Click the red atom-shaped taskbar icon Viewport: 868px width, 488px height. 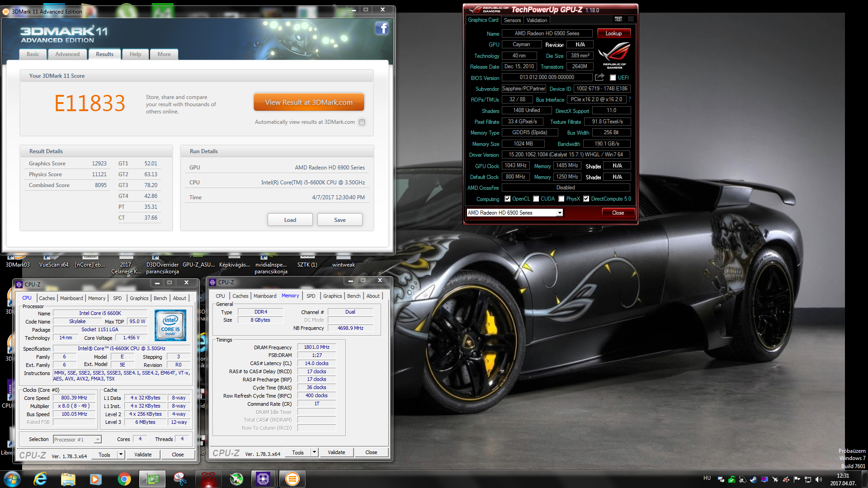click(x=208, y=479)
